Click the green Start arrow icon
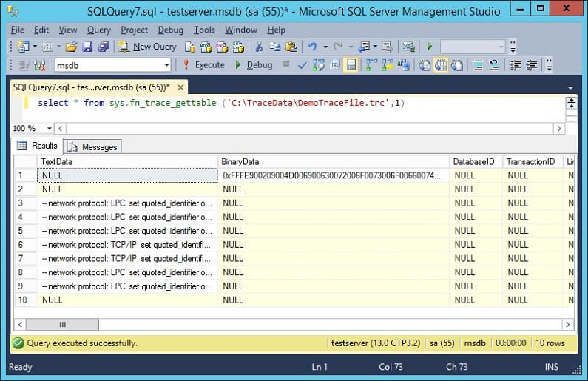 (x=430, y=47)
